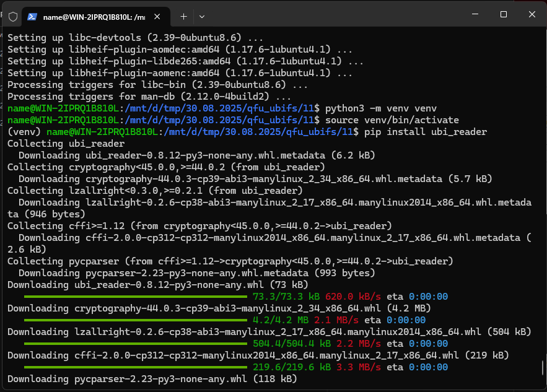The width and height of the screenshot is (547, 392).
Task: Click 'Downloading cffi-2.0.0-cp312' wheel download line (219 kB)
Action: 258,355
